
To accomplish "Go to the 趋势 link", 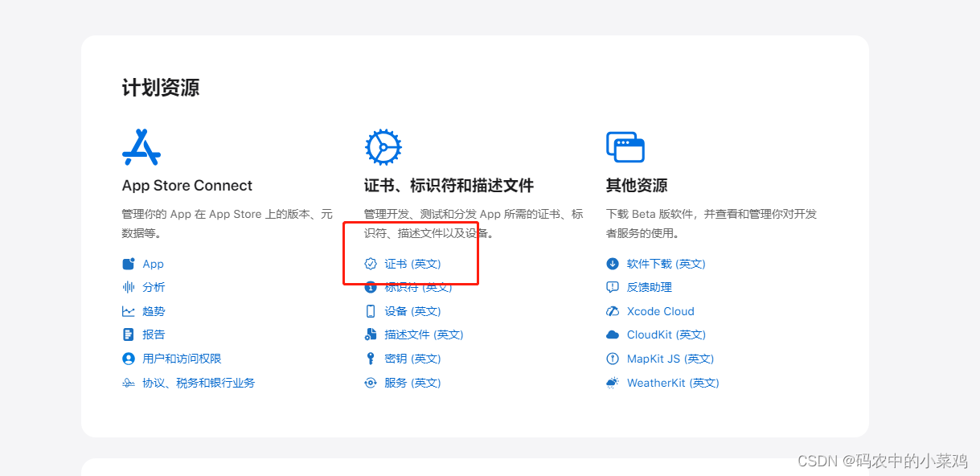I will 154,311.
